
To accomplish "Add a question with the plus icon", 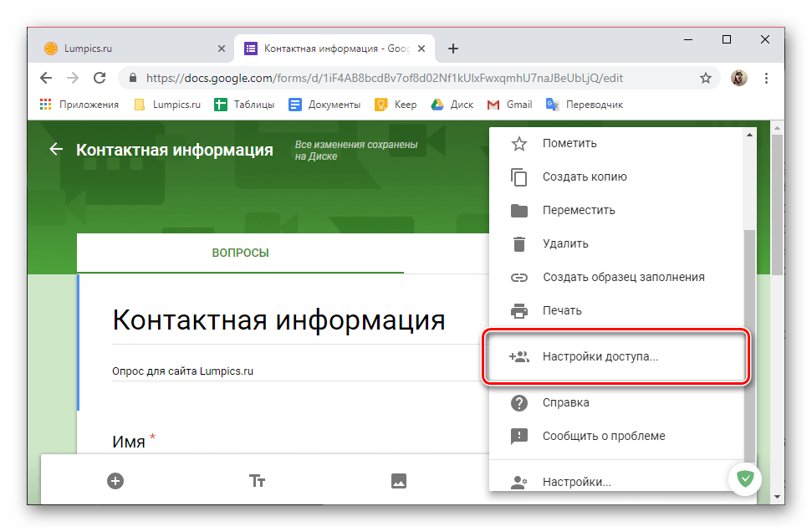I will (115, 481).
